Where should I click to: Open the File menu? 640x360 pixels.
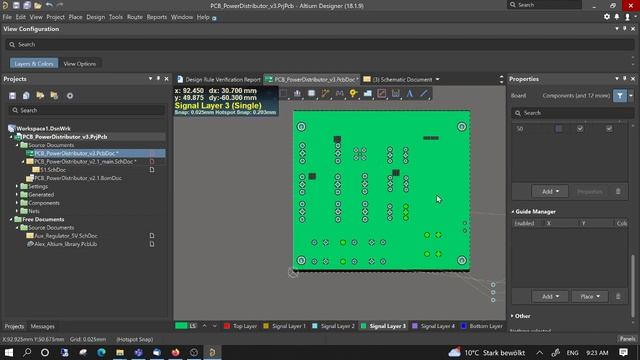[7, 17]
